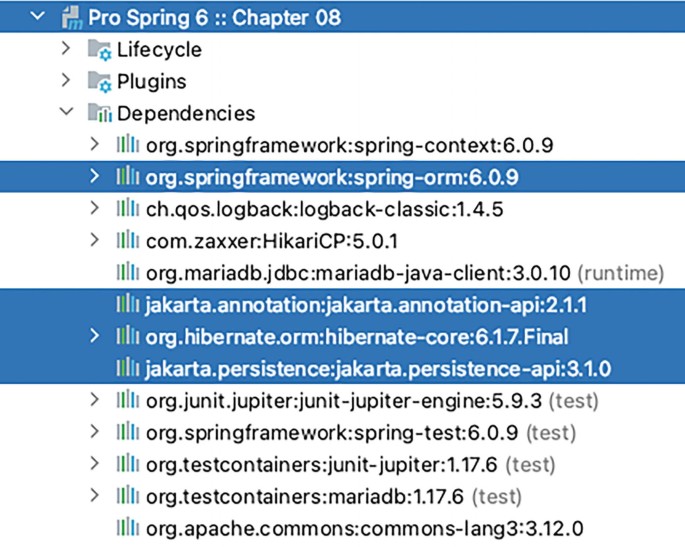Viewport: 685px width, 547px height.
Task: Click the Lifecycle folder icon
Action: pyautogui.click(x=101, y=50)
